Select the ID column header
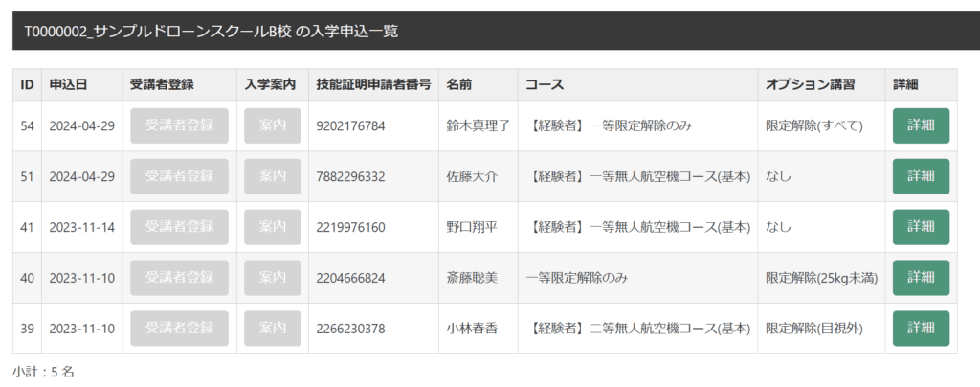 [x=27, y=85]
